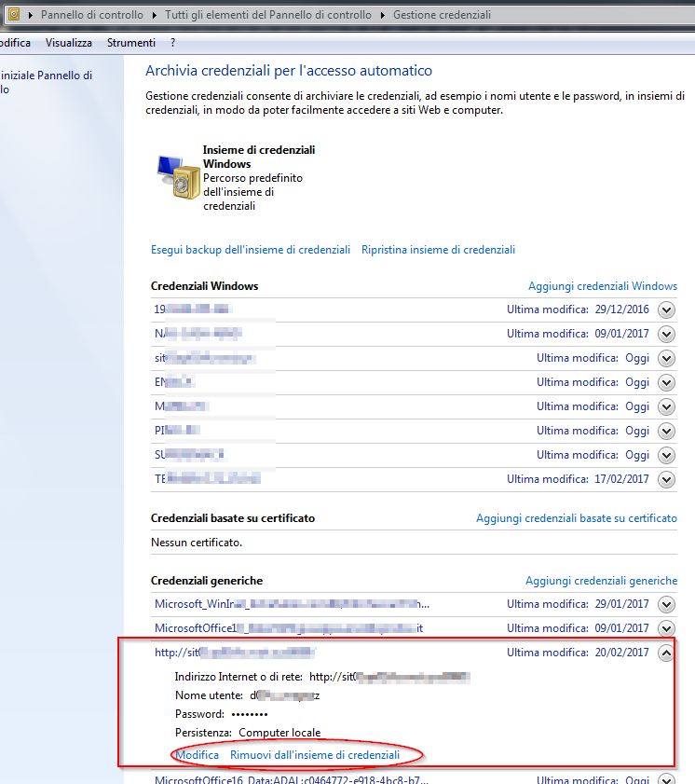Expand credential modified 17/02/2017
Screen dimensions: 695x784
coord(666,479)
